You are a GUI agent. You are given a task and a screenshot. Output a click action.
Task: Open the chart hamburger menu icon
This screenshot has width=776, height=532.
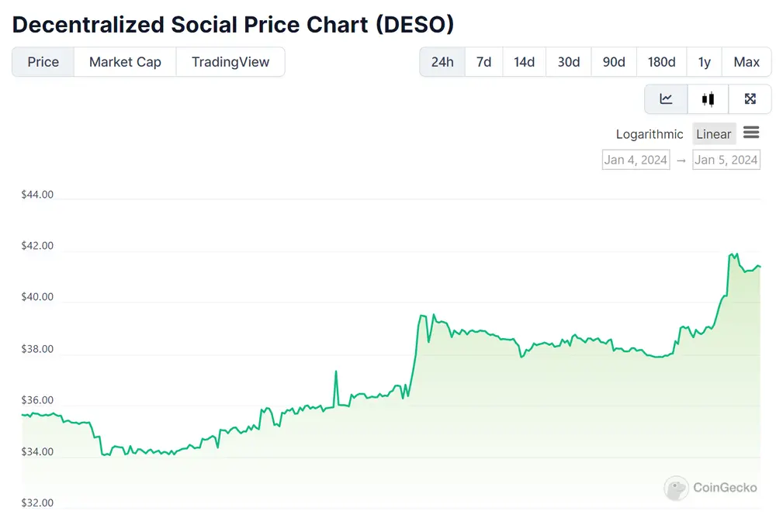(750, 133)
